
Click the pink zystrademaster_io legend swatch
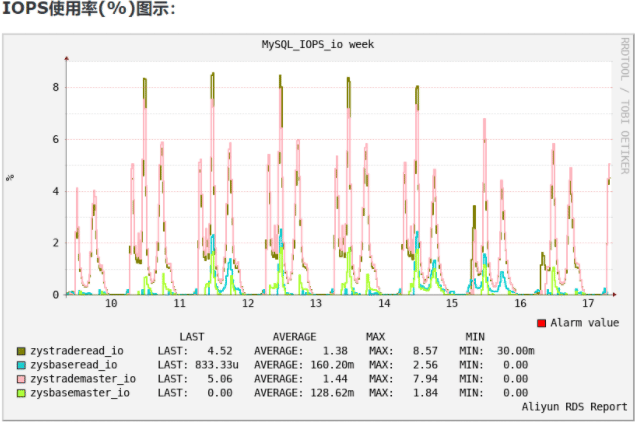[21, 379]
